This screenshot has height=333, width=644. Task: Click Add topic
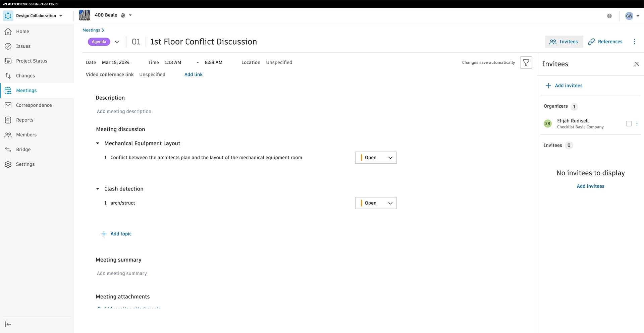(x=117, y=234)
